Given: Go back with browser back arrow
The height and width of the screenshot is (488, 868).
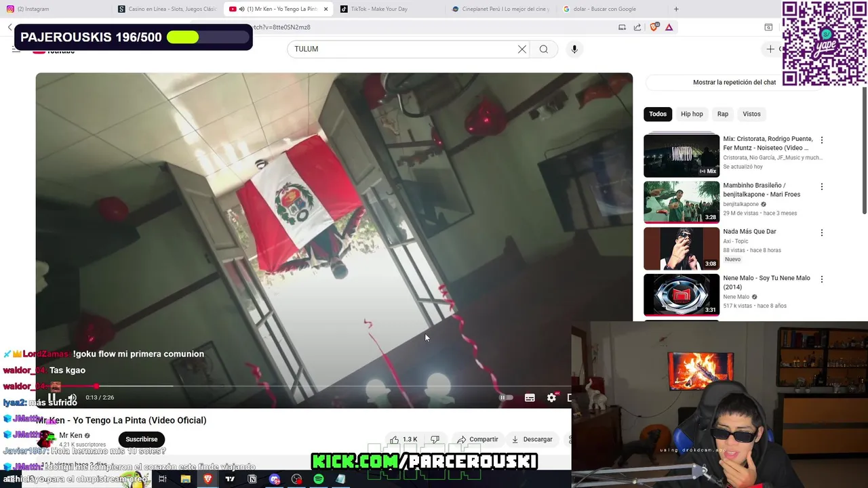Looking at the screenshot, I should click(9, 27).
